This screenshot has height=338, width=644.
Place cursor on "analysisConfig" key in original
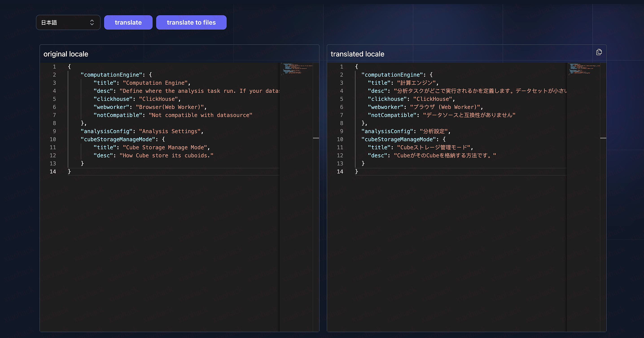(x=107, y=131)
